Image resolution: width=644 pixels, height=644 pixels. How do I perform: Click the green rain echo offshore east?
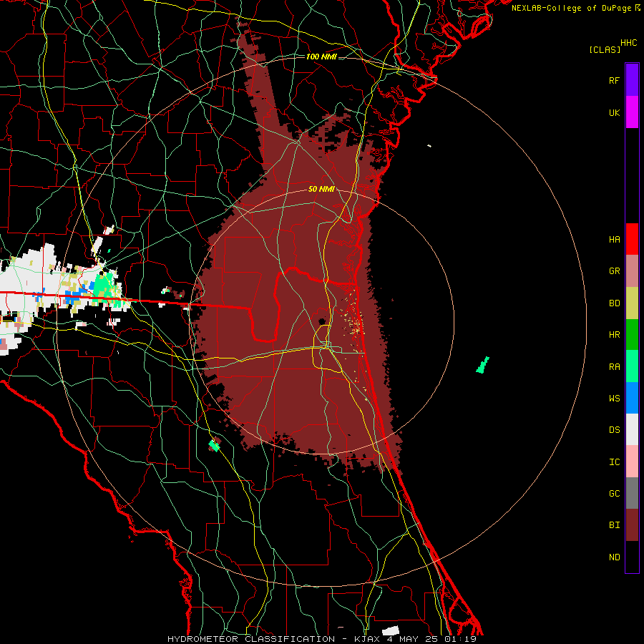482,365
